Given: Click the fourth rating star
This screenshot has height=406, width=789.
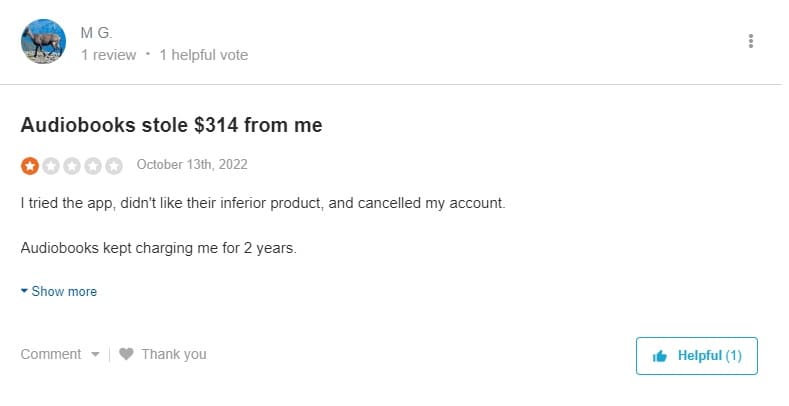Looking at the screenshot, I should [x=93, y=165].
